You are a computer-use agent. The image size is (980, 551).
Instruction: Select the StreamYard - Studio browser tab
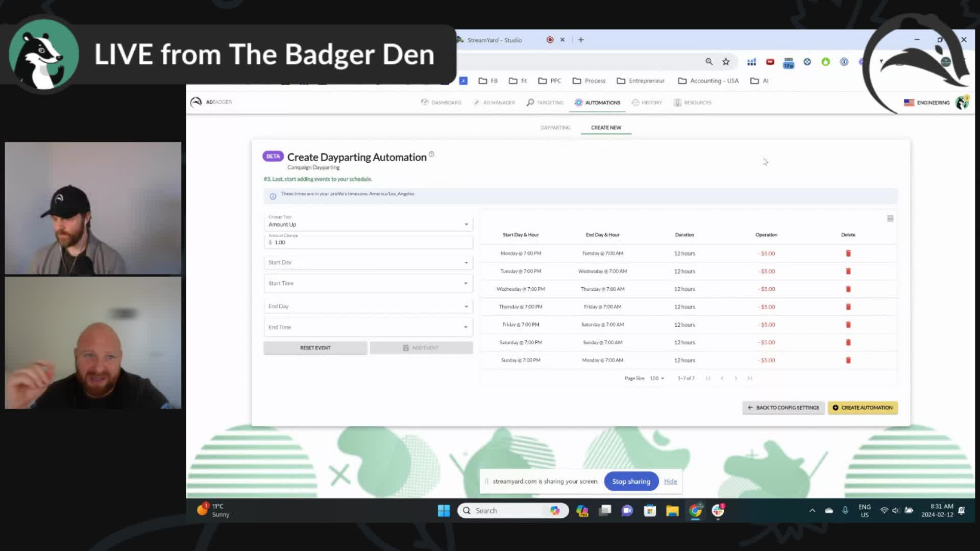tap(495, 40)
